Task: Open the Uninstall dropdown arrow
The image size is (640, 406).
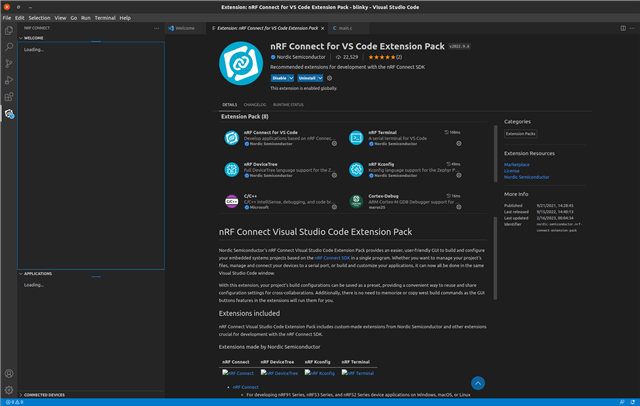Action: coord(320,78)
